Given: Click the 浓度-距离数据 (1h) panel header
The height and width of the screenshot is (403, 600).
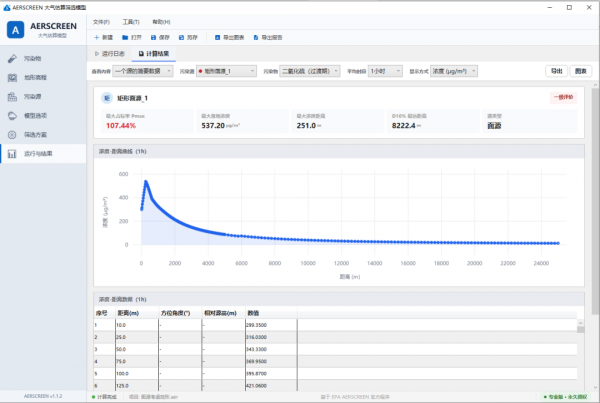Looking at the screenshot, I should 339,299.
